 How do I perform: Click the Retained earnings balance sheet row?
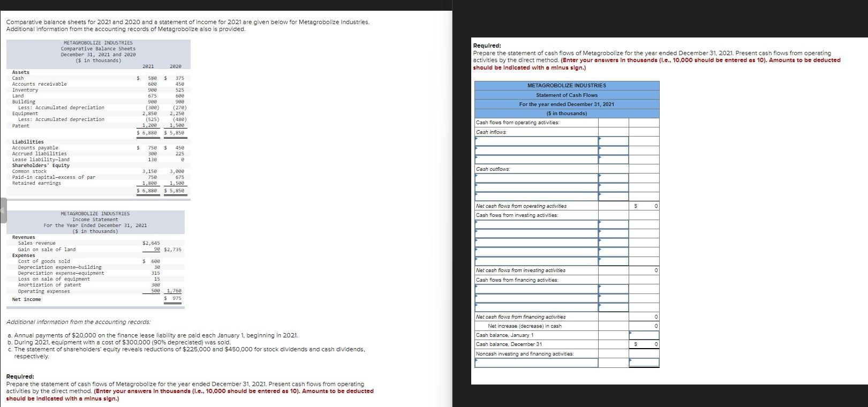98,183
